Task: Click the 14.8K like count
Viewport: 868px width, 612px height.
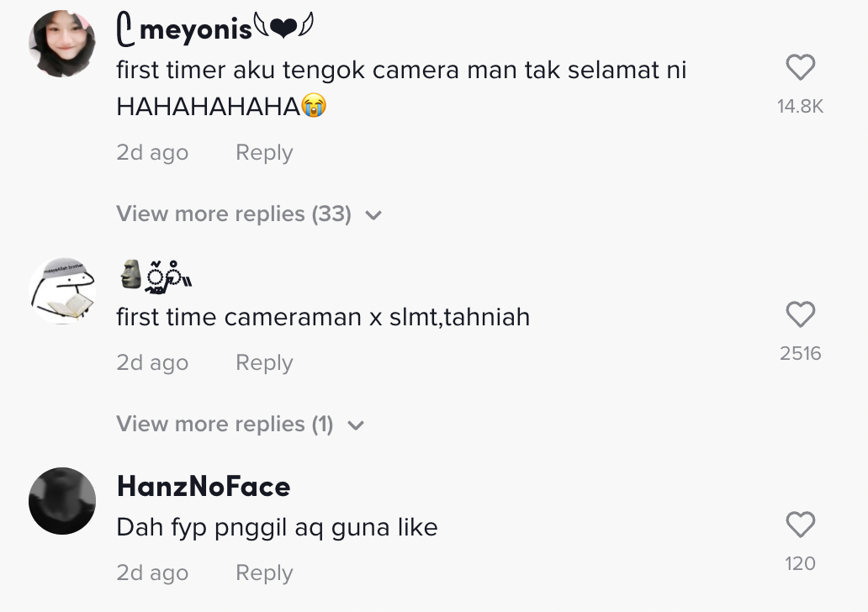Action: [800, 107]
